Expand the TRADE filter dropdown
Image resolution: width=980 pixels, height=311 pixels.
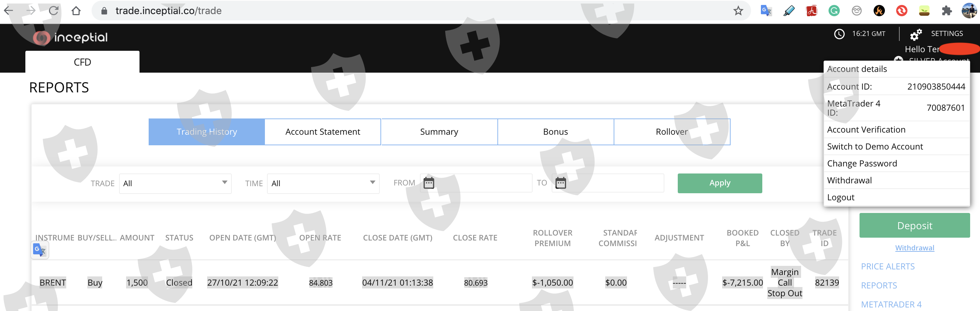pyautogui.click(x=175, y=183)
